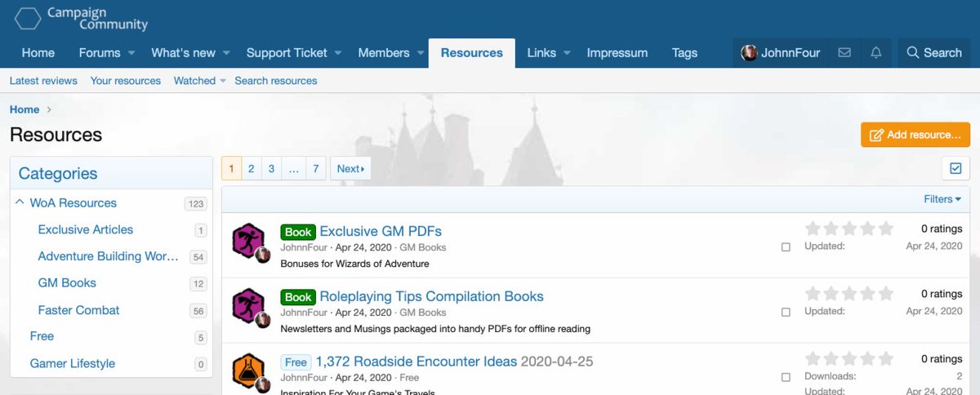Open Search resources link

coord(276,81)
